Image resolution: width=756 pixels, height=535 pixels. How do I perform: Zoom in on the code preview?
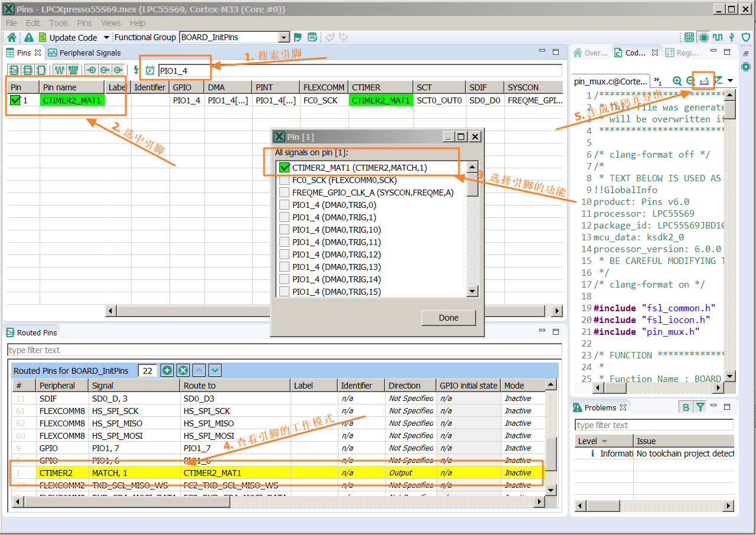[677, 80]
